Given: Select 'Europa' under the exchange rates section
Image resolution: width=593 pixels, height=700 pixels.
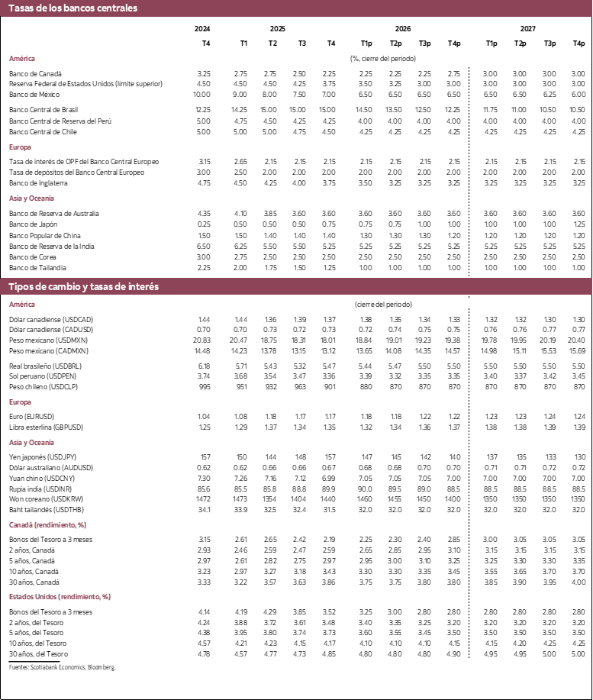Looking at the screenshot, I should point(21,402).
